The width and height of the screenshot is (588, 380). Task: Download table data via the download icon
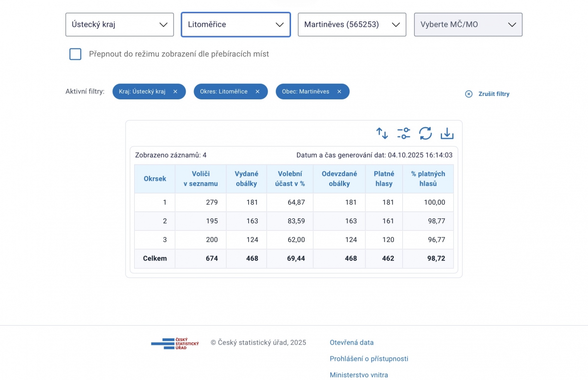(x=447, y=133)
